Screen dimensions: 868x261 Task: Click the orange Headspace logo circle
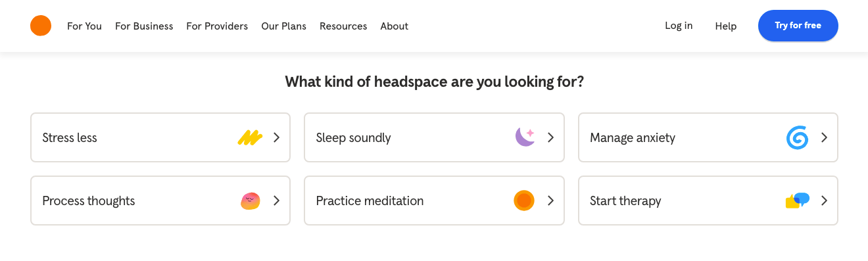pos(41,26)
